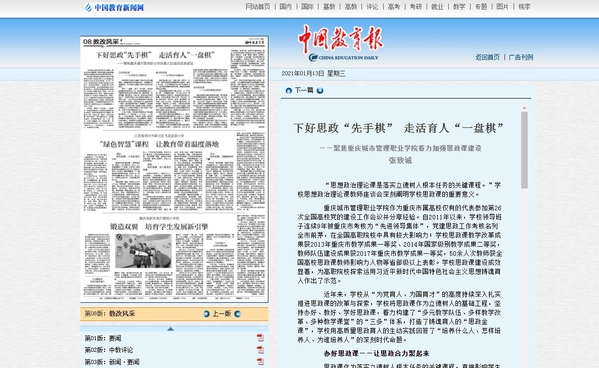Viewport: 599px width, 368px height.
Task: Click the 锻造双翼 article on page thumbnail
Action: click(159, 227)
